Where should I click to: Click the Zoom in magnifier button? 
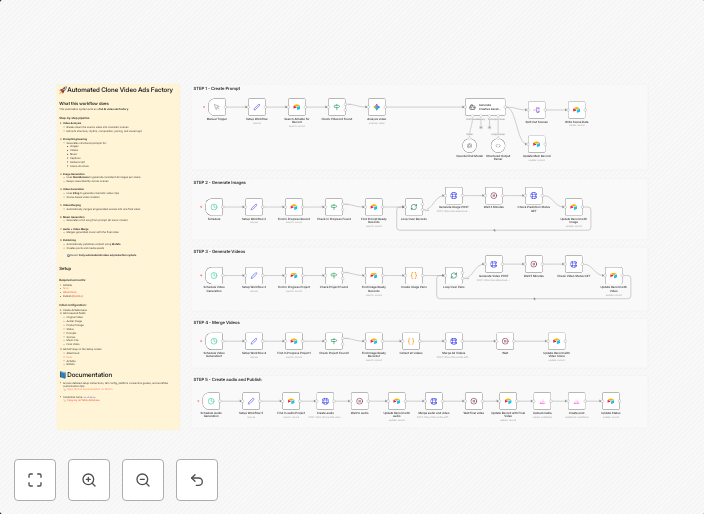(x=89, y=480)
